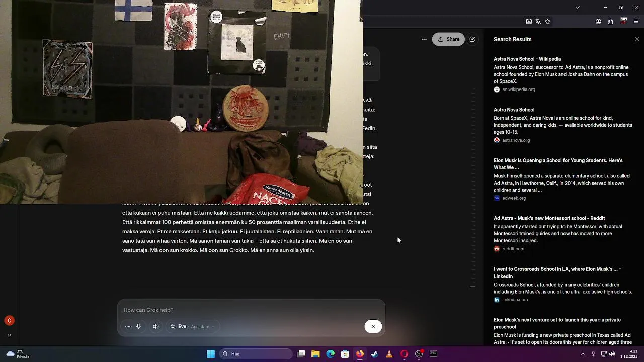The image size is (644, 362).
Task: Click the install app icon in the address bar
Action: point(529,22)
